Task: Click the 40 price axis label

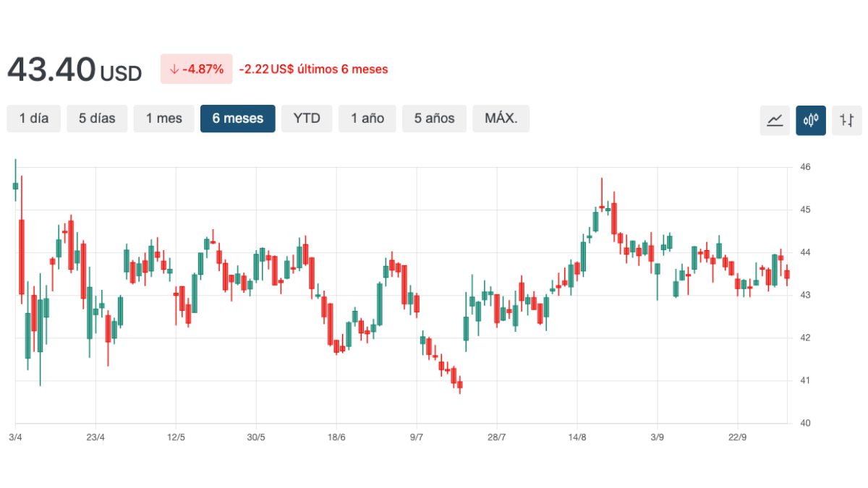Action: point(805,423)
